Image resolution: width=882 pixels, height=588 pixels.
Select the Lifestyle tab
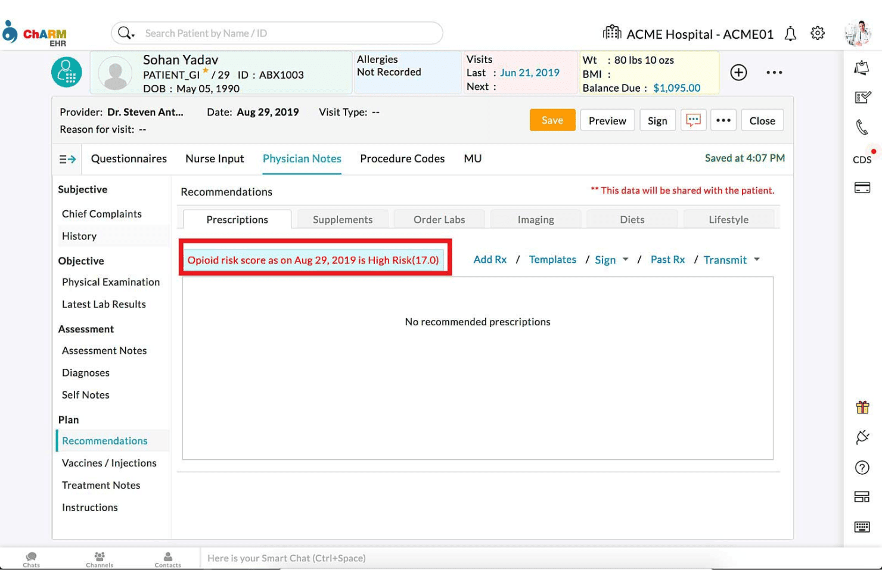(x=729, y=219)
